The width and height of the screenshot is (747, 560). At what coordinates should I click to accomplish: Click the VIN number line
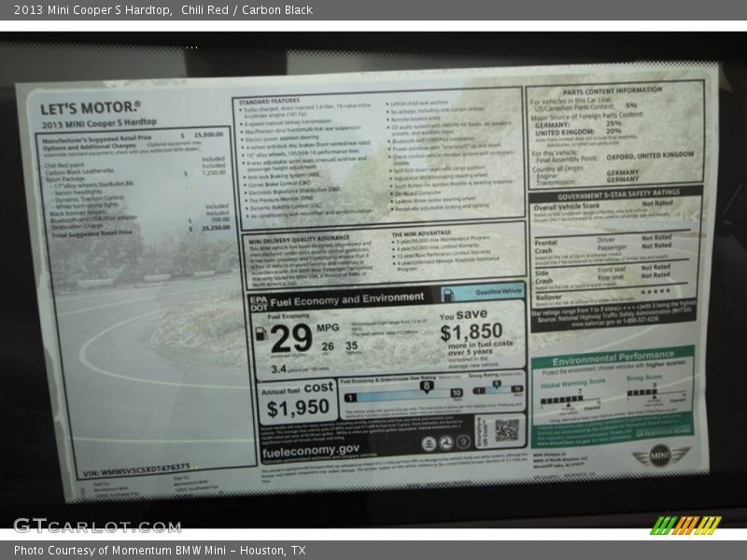click(x=136, y=470)
